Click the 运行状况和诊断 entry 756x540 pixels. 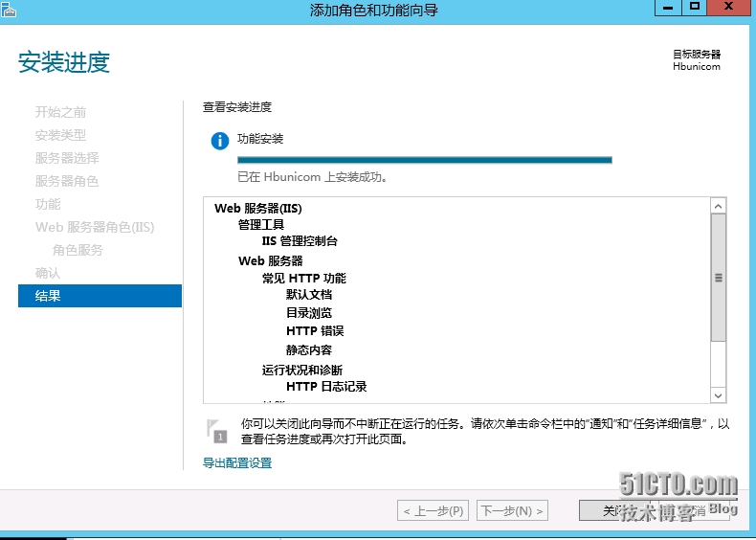302,371
